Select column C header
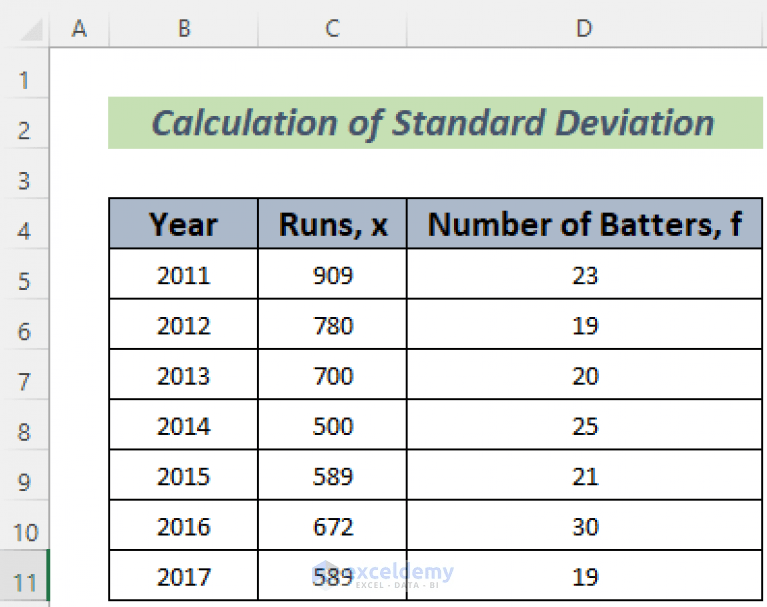This screenshot has width=767, height=607. [x=333, y=28]
